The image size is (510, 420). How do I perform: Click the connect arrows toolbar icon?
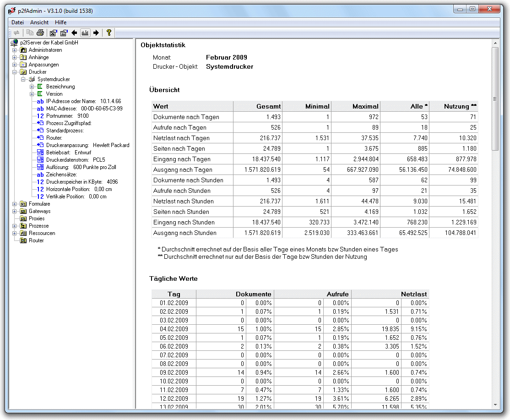pyautogui.click(x=16, y=33)
